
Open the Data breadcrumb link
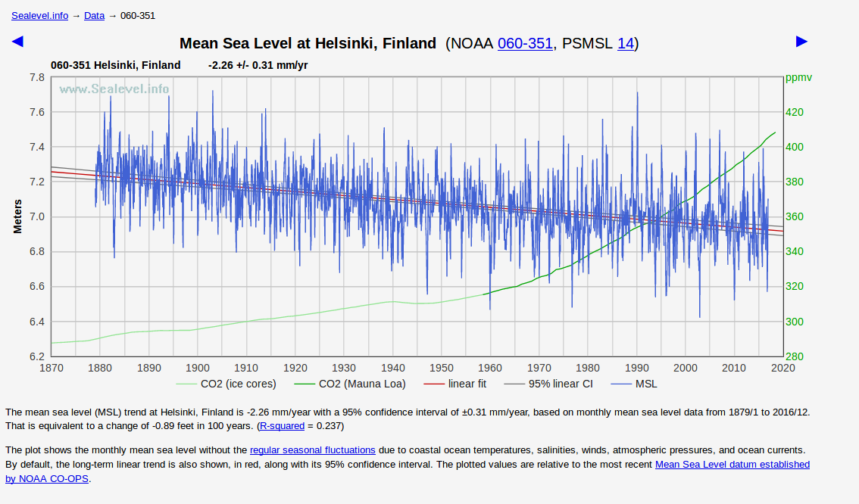click(94, 15)
